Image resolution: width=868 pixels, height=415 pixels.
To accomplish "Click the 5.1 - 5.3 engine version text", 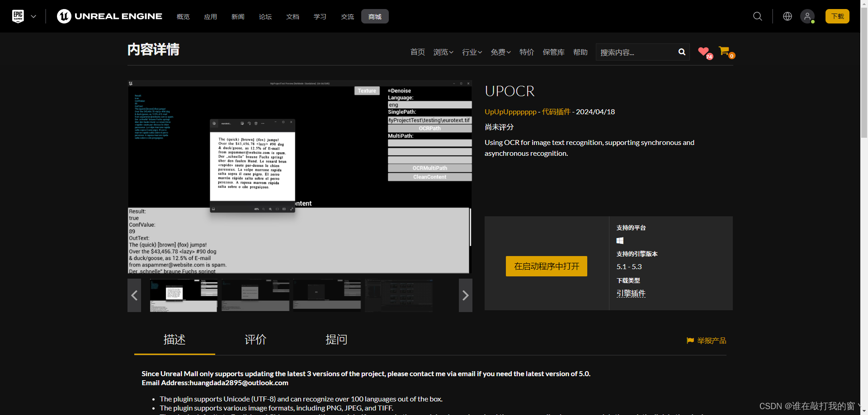I will (x=629, y=267).
